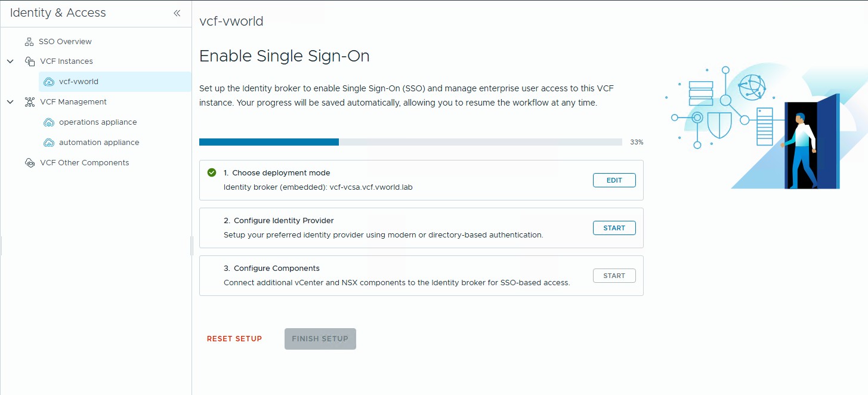
Task: Click the operations appliance cloud icon
Action: tap(50, 122)
